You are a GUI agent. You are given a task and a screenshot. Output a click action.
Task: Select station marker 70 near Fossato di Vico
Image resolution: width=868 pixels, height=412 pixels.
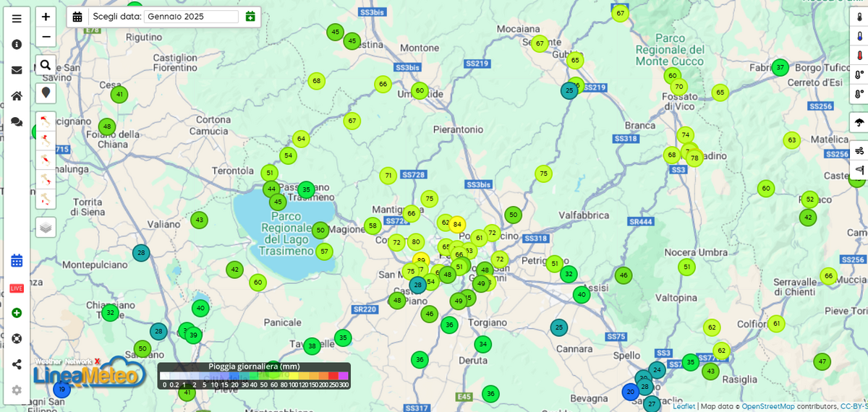(x=678, y=87)
